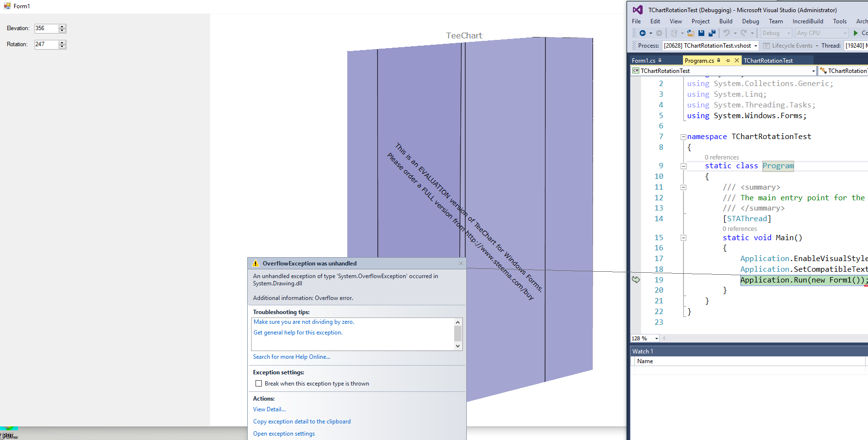Open the Undo history dropdown arrow
This screenshot has height=440, width=868.
pos(735,33)
